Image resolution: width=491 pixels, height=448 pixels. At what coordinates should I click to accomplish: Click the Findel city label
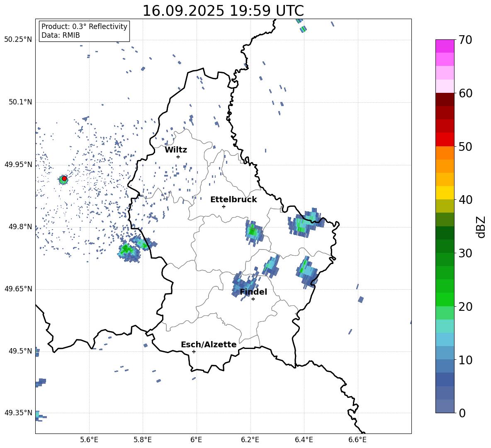tap(253, 292)
